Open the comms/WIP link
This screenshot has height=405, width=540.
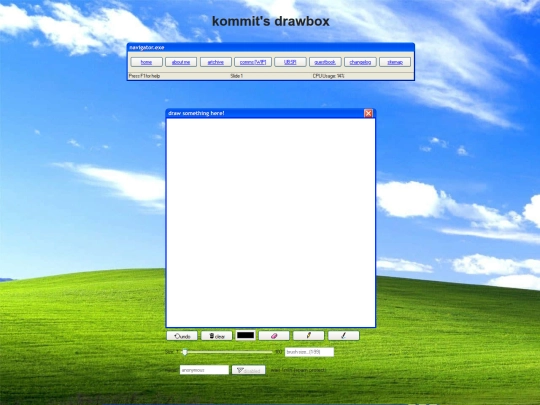click(253, 62)
